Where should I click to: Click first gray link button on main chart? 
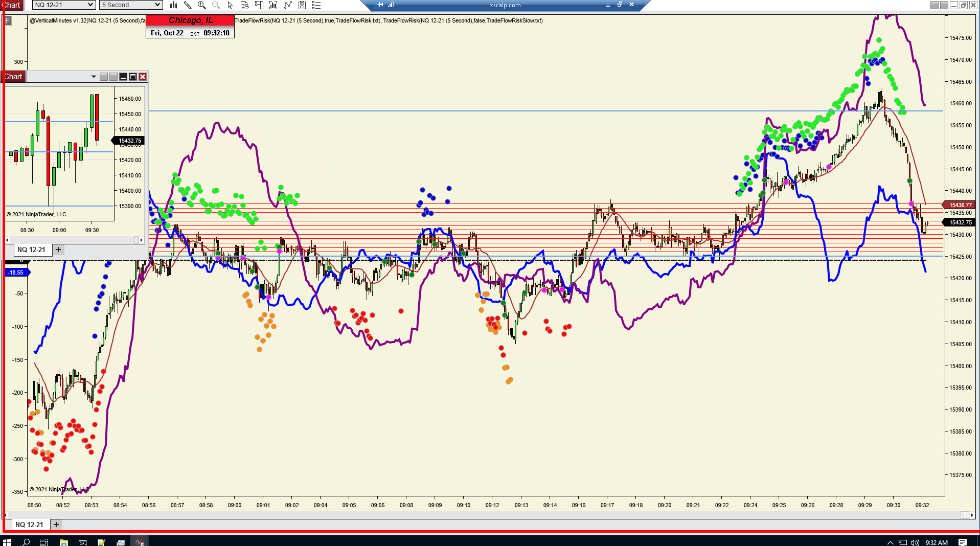click(x=935, y=5)
